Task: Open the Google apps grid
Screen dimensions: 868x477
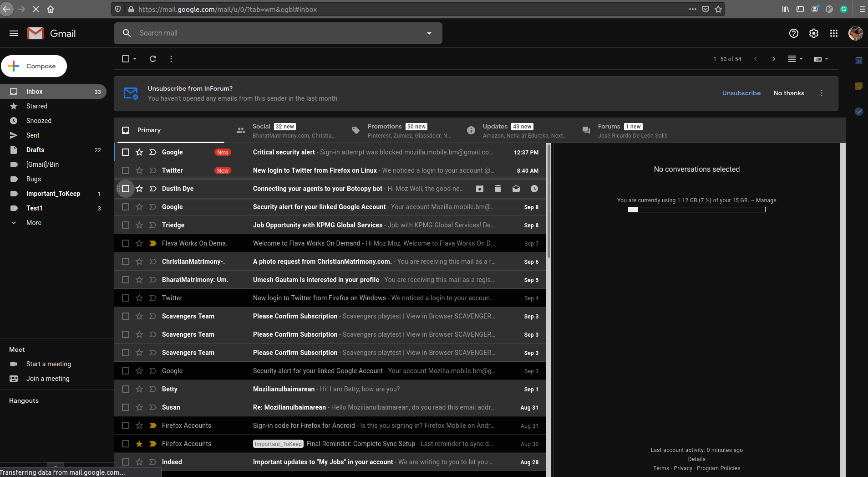Action: (833, 33)
